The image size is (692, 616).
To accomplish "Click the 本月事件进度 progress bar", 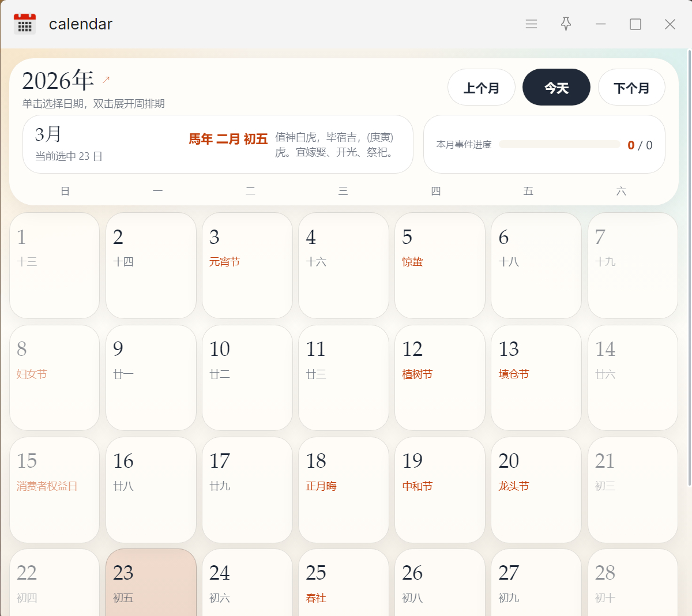I will click(x=559, y=145).
